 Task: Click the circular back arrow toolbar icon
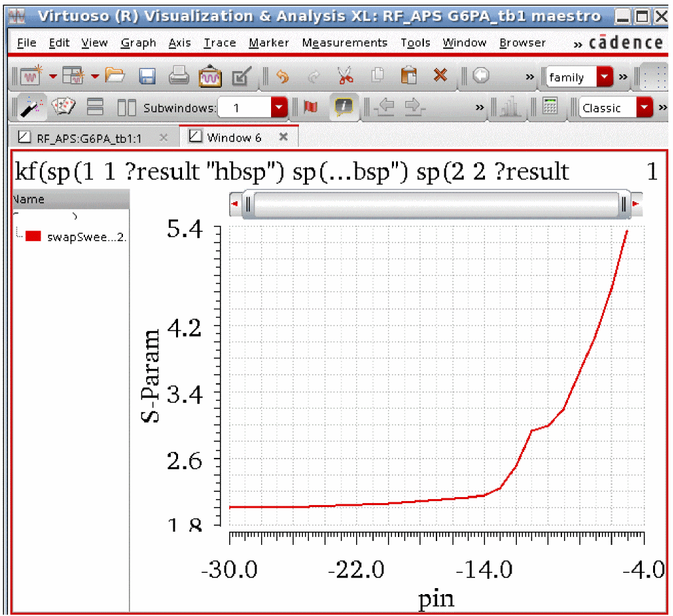[481, 76]
